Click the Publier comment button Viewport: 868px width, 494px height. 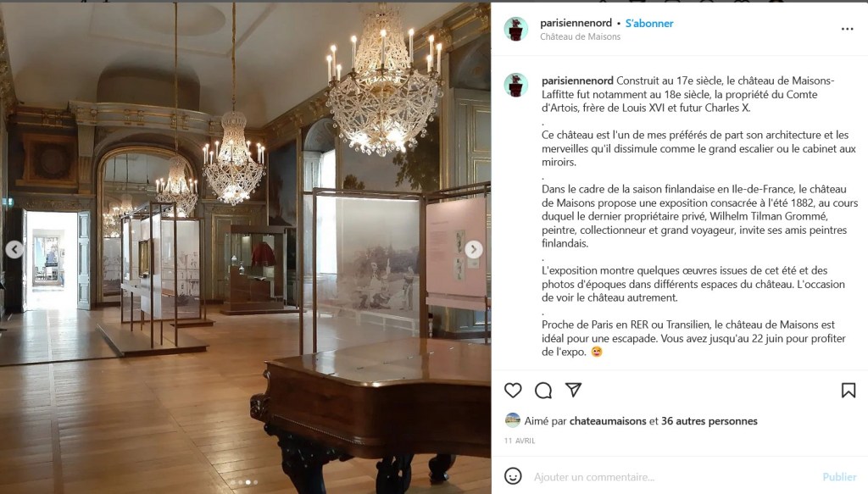(839, 477)
